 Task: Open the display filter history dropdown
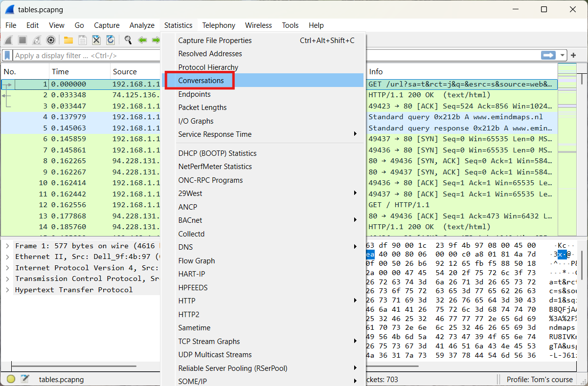pyautogui.click(x=563, y=55)
